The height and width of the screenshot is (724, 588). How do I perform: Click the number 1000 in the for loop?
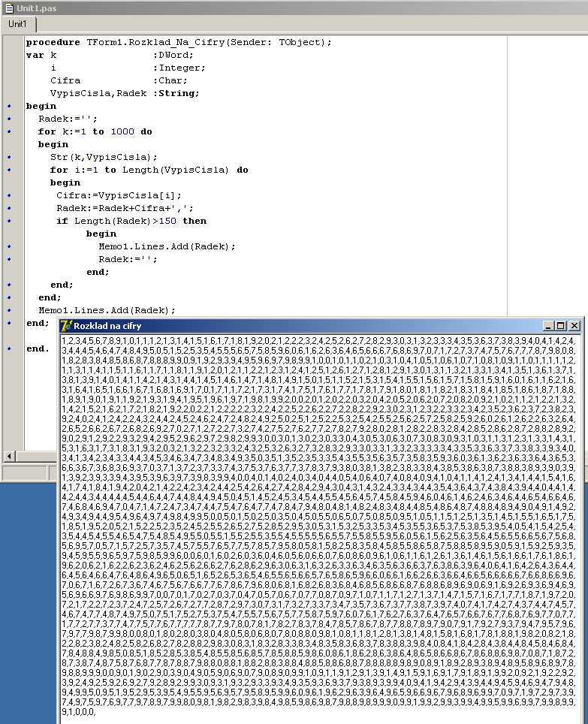coord(122,131)
